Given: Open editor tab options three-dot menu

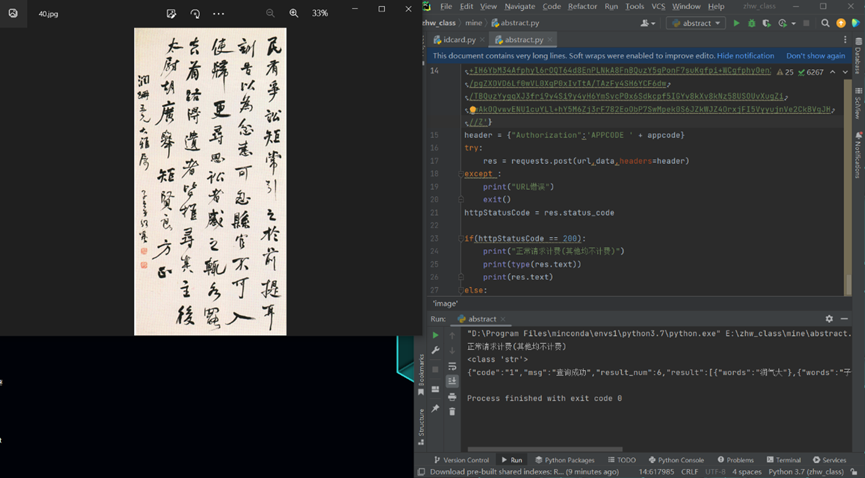Looking at the screenshot, I should (845, 39).
